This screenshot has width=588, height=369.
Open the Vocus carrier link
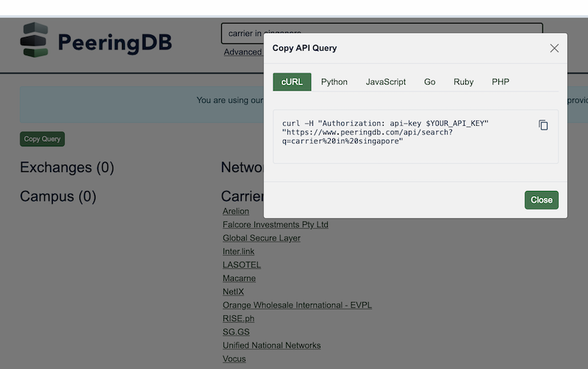point(234,359)
